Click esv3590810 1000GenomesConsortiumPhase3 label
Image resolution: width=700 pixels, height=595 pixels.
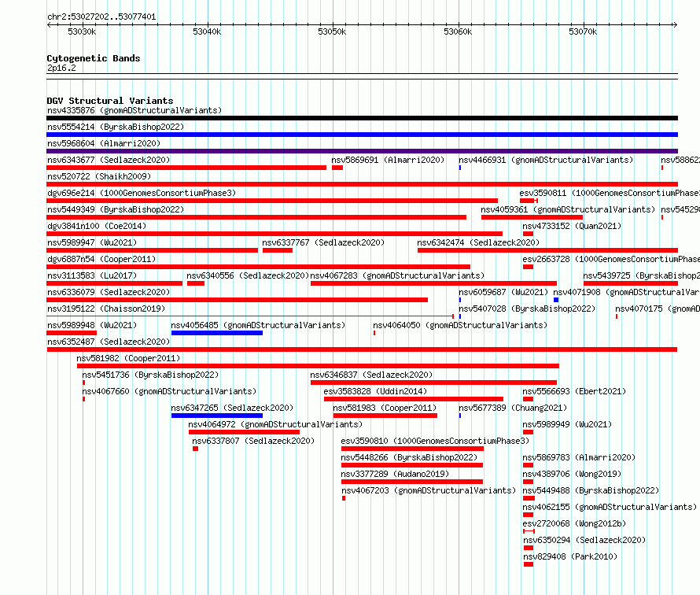click(x=435, y=441)
